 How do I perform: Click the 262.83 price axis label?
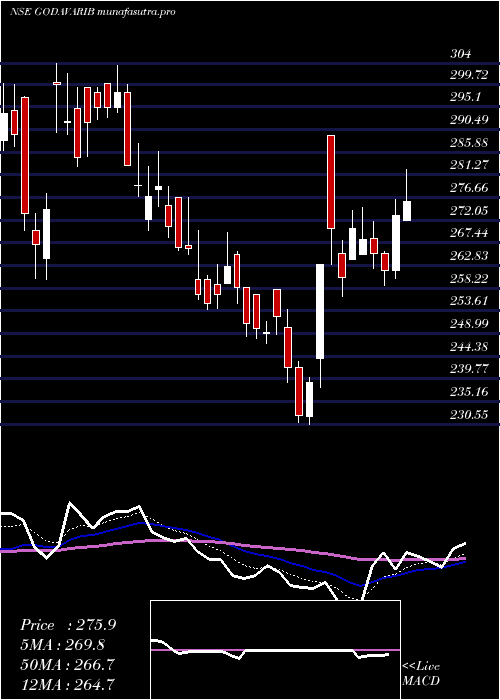tap(469, 256)
